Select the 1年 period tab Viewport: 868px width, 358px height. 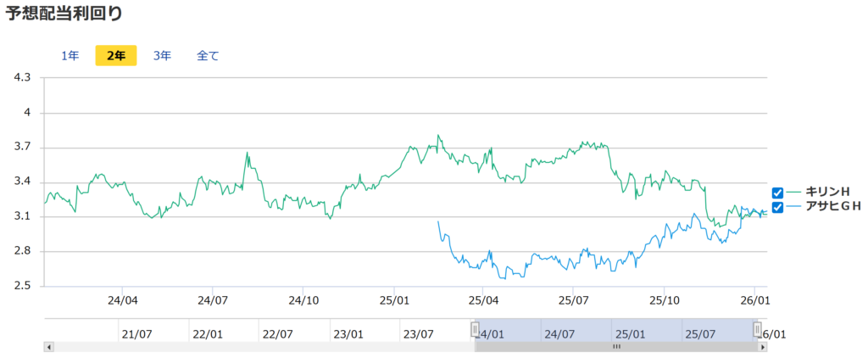pos(70,56)
